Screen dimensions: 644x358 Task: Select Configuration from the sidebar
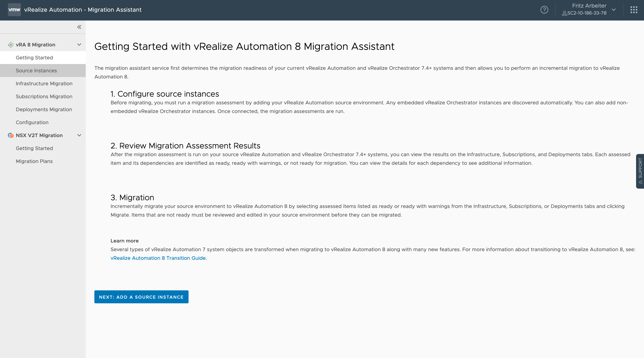click(32, 122)
